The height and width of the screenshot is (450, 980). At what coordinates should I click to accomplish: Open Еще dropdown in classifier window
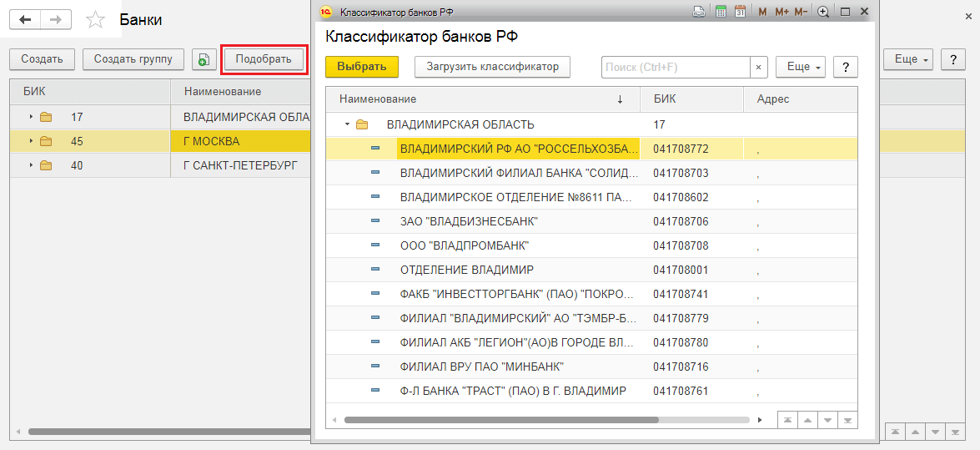801,67
